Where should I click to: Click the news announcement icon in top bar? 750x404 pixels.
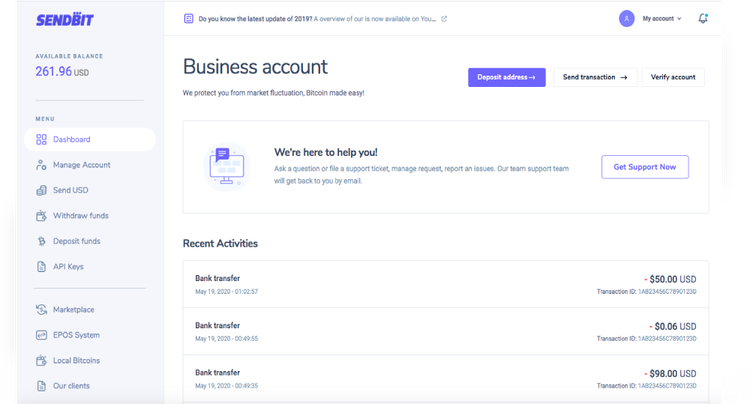point(188,19)
